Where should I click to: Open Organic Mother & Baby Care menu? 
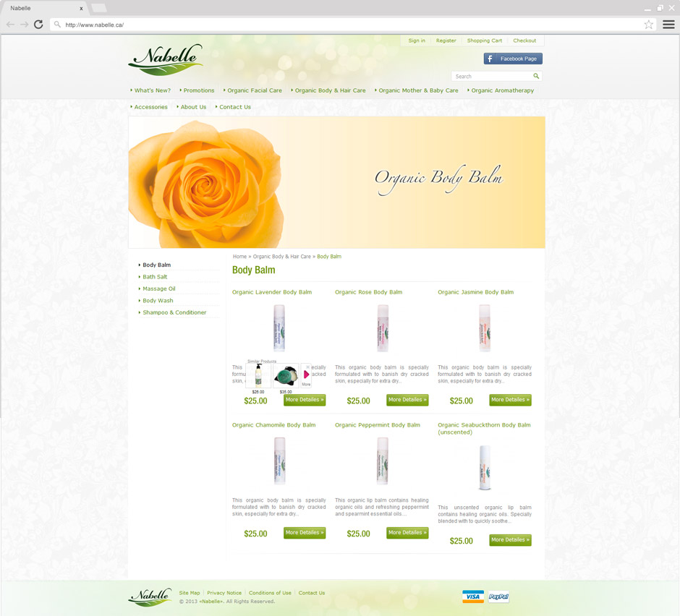[418, 90]
